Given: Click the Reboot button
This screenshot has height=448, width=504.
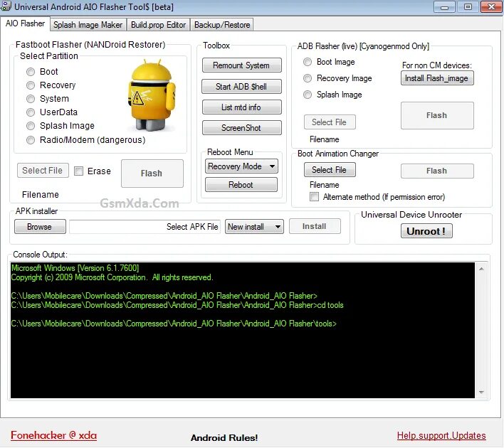Looking at the screenshot, I should [x=241, y=185].
